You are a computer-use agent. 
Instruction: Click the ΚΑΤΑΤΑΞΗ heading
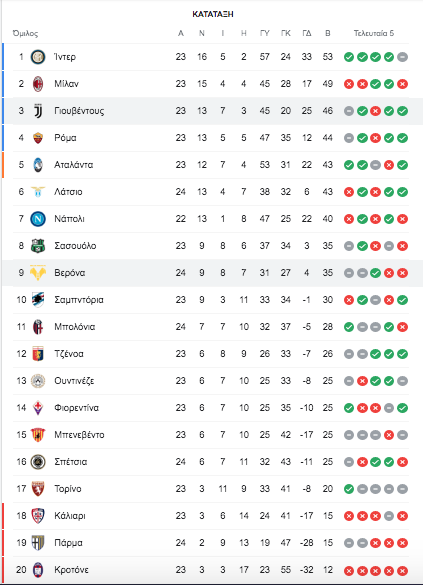(213, 14)
